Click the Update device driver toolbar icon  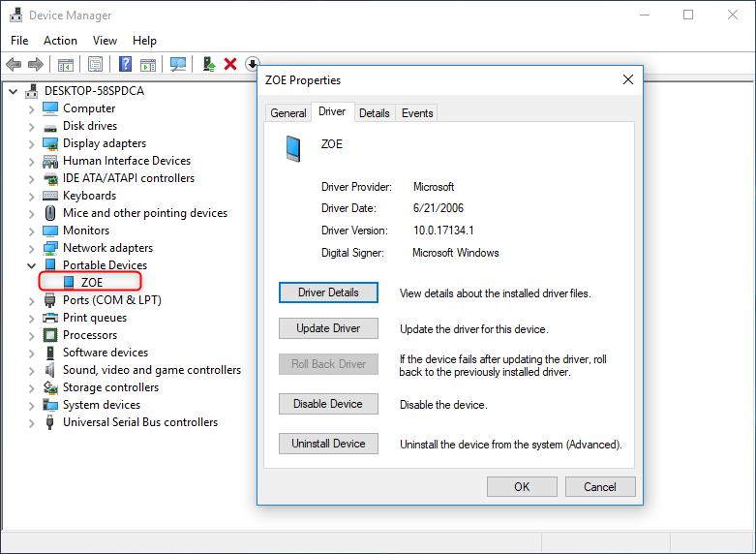click(x=208, y=64)
